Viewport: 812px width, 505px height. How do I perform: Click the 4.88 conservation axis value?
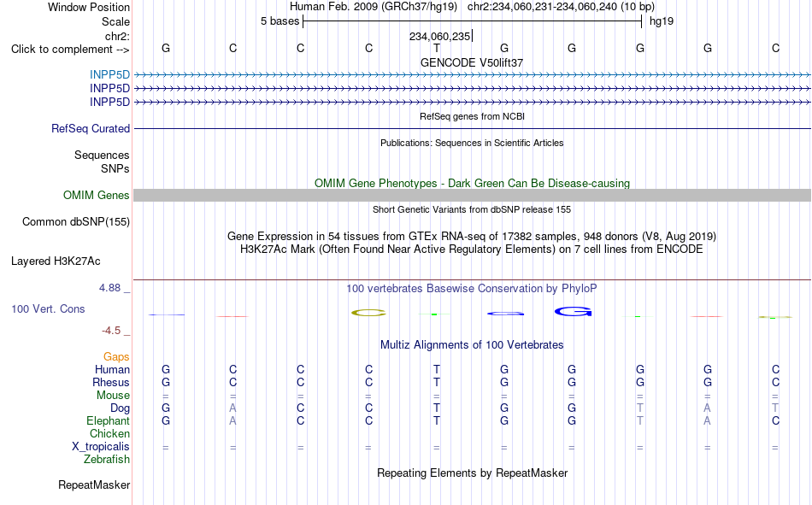(109, 288)
